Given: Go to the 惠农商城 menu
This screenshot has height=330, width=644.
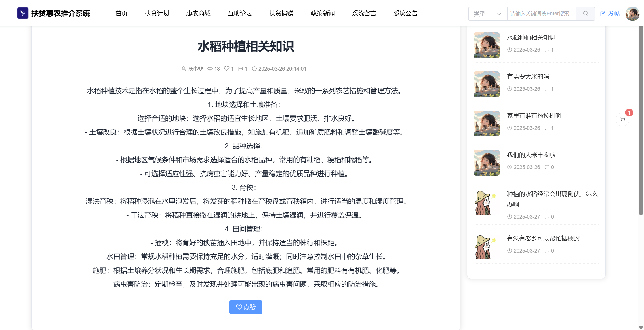Looking at the screenshot, I should pyautogui.click(x=198, y=13).
